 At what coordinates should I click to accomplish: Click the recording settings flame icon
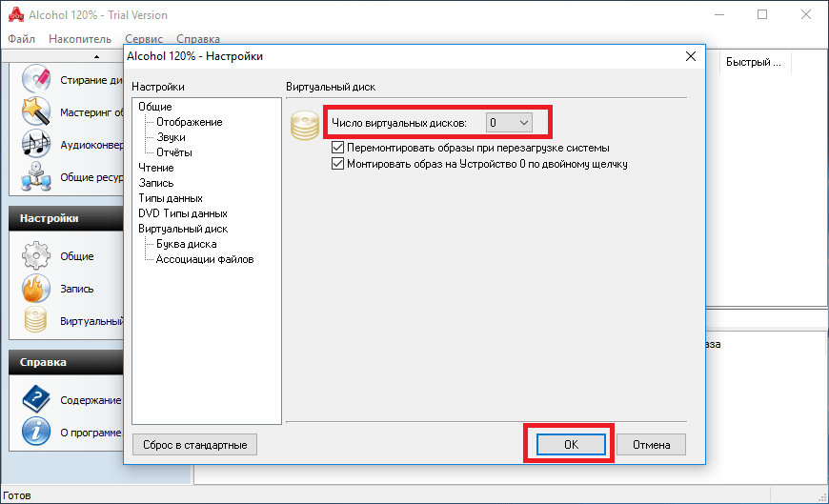tap(36, 289)
